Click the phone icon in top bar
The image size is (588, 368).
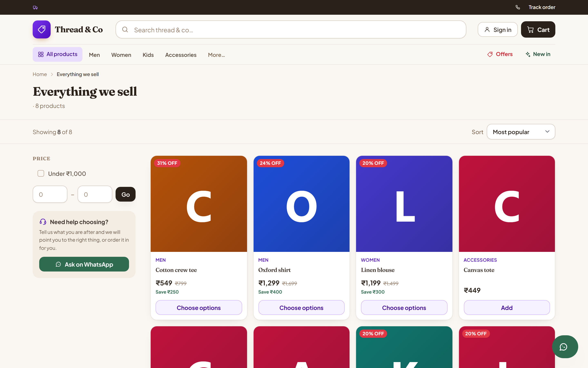pyautogui.click(x=518, y=7)
